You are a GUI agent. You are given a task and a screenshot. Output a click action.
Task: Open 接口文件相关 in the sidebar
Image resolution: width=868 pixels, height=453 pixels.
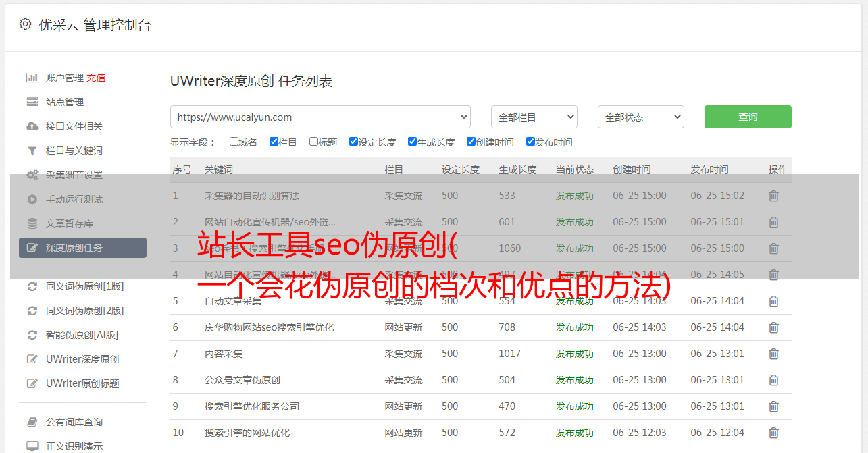pyautogui.click(x=74, y=126)
